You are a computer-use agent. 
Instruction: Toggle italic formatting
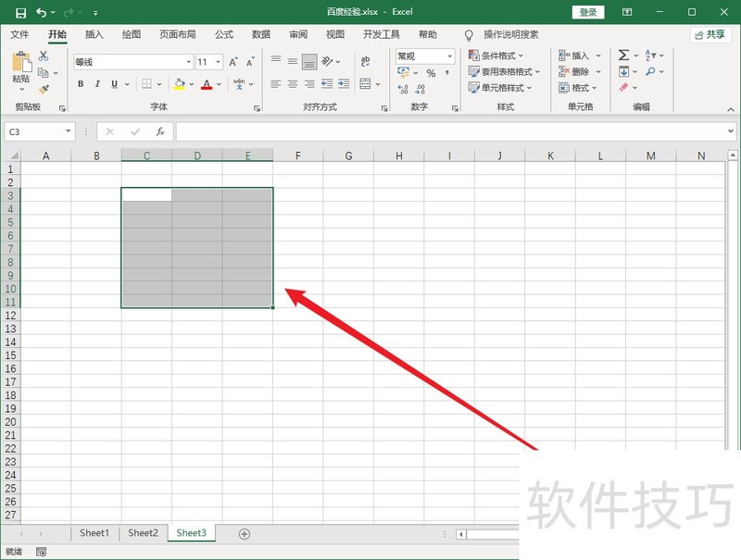(97, 84)
